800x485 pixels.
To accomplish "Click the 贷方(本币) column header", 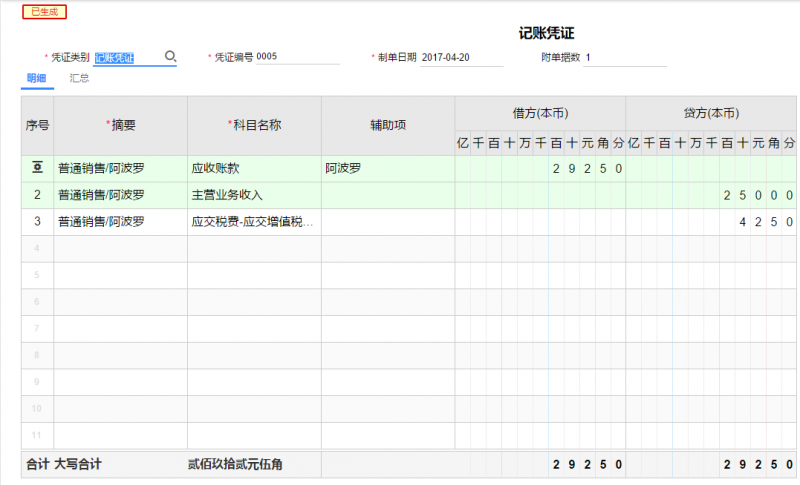I will pos(711,113).
